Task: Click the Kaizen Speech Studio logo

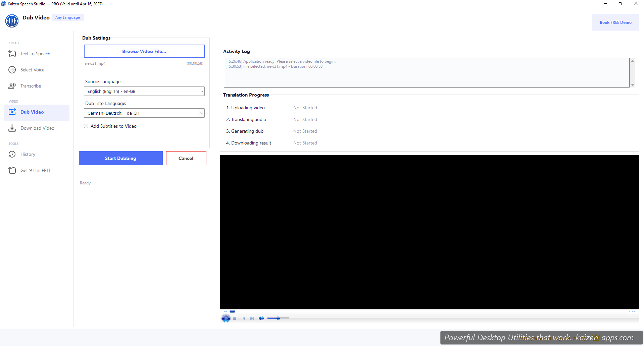Action: 12,21
